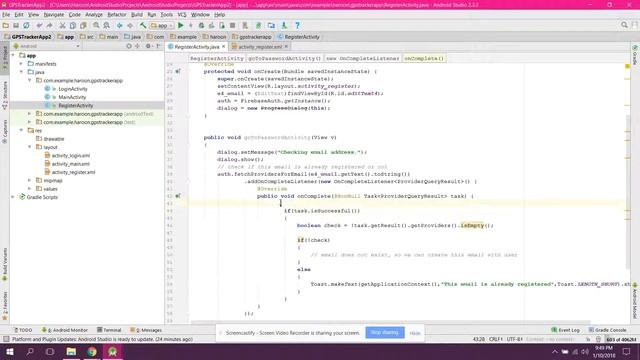
Task: Open Project panel settings gear icon
Action: pyautogui.click(x=149, y=46)
